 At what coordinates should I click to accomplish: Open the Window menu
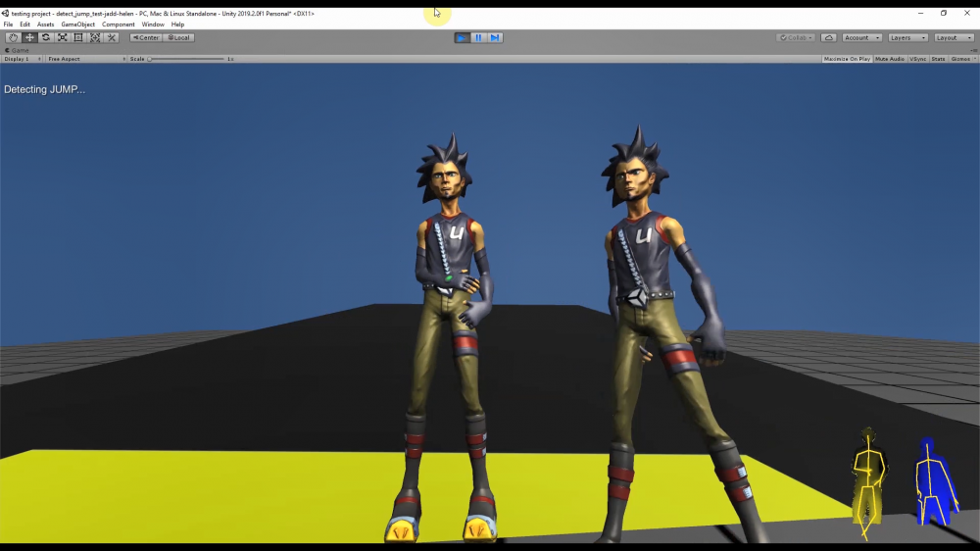[x=153, y=25]
